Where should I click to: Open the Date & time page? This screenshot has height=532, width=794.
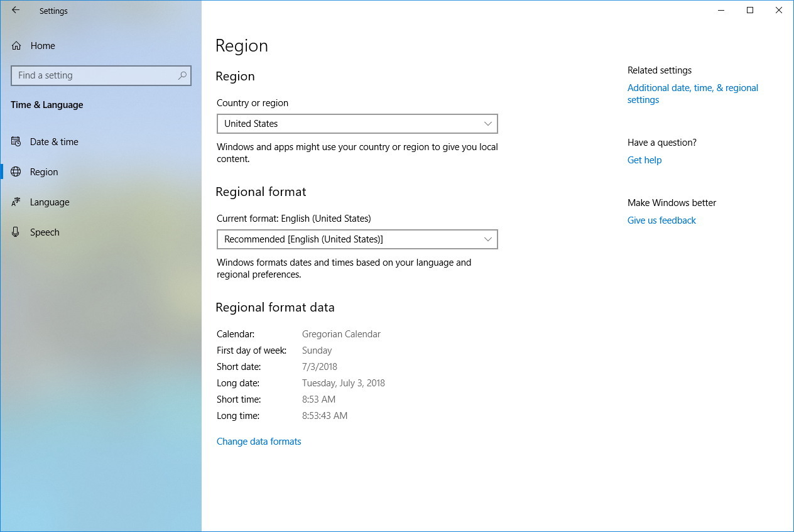(x=101, y=142)
